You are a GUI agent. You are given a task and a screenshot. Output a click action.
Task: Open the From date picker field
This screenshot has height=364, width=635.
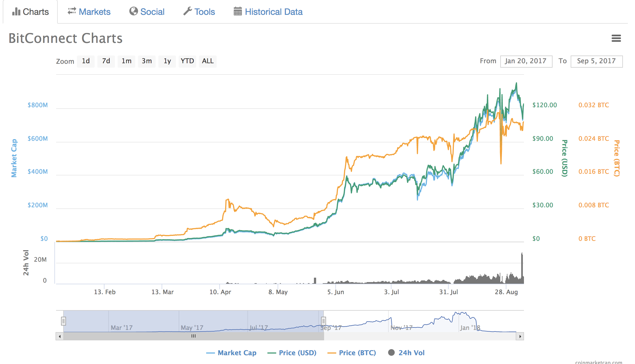pyautogui.click(x=526, y=61)
